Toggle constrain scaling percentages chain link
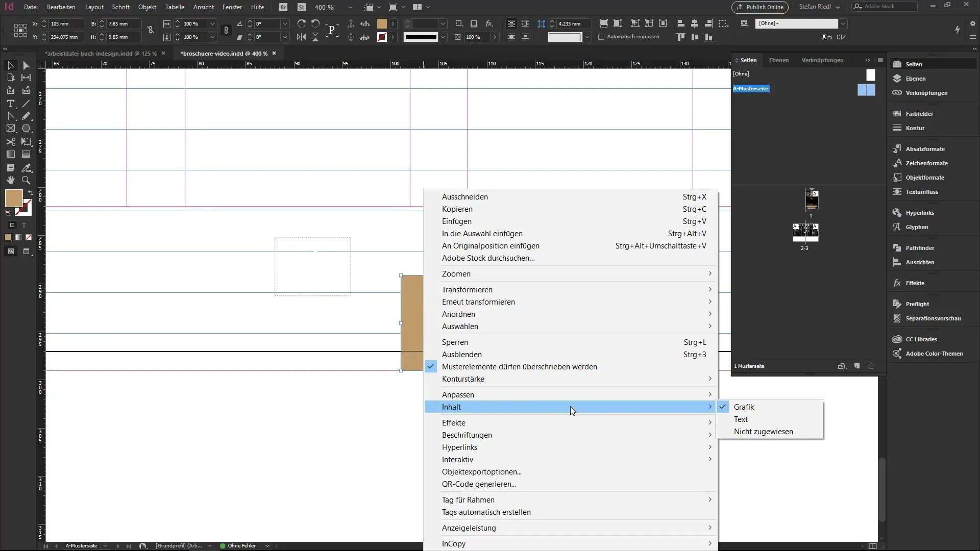980x551 pixels. (226, 30)
